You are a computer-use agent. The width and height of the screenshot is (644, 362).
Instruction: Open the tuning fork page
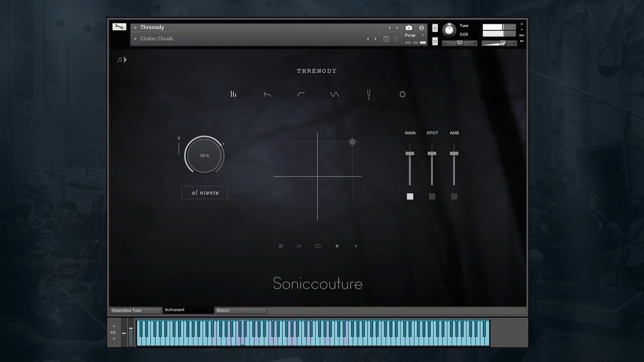pyautogui.click(x=368, y=94)
